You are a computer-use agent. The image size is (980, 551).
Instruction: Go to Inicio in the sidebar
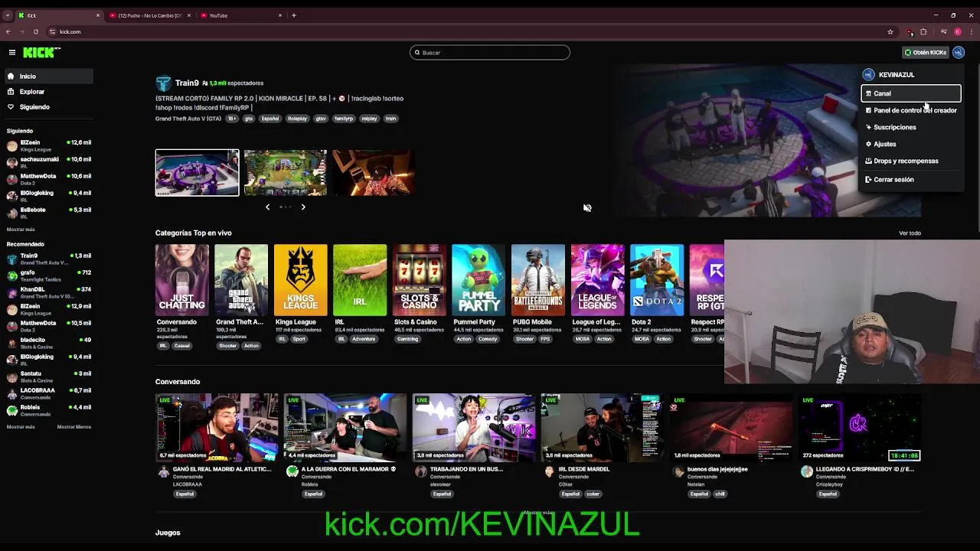(47, 76)
